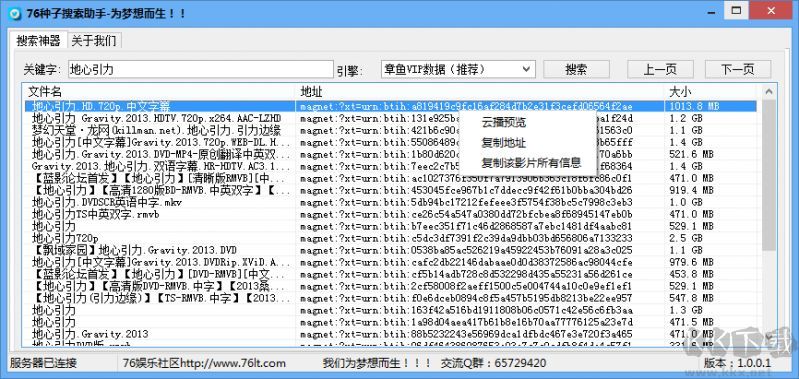Click the scrollbar up arrow
The image size is (799, 379).
coord(768,92)
